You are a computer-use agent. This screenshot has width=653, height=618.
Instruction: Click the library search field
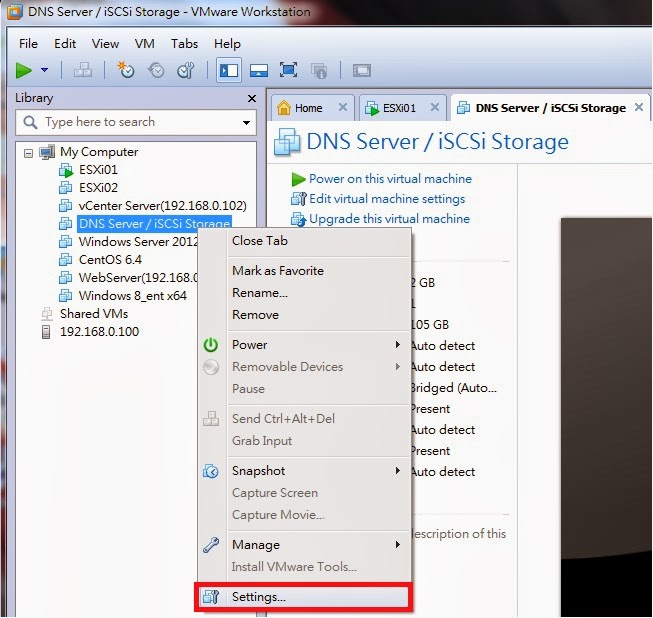coord(136,122)
